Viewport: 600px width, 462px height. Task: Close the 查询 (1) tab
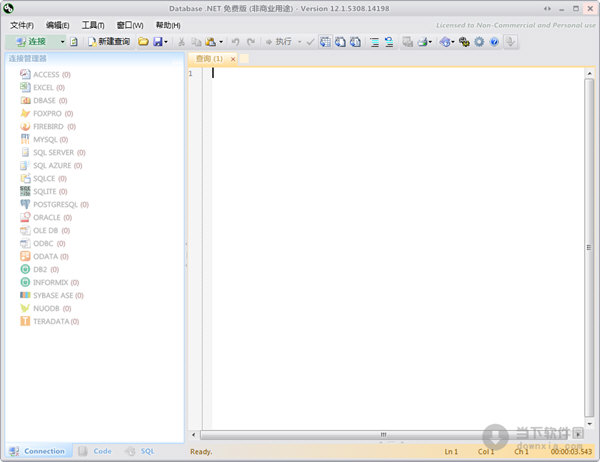coord(233,59)
